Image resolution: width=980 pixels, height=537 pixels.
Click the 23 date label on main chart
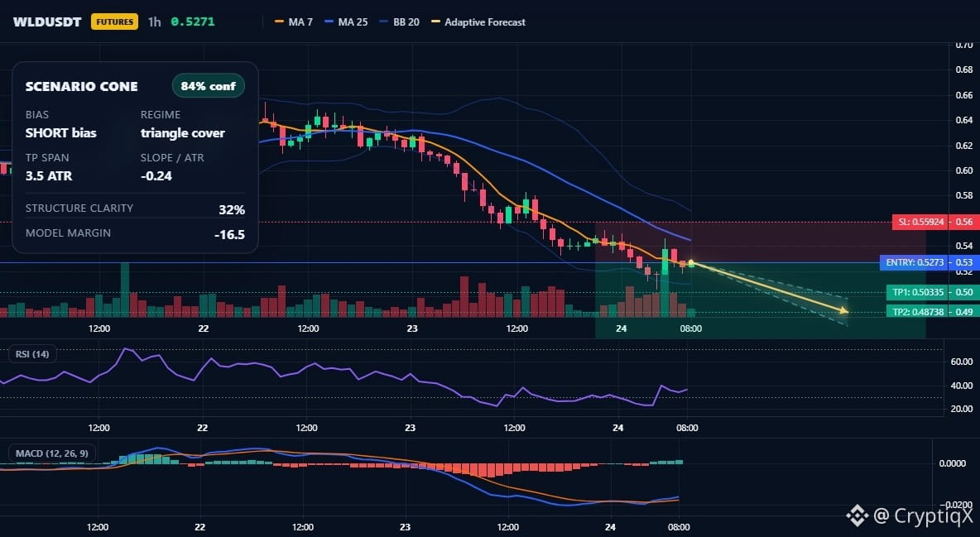pyautogui.click(x=412, y=328)
